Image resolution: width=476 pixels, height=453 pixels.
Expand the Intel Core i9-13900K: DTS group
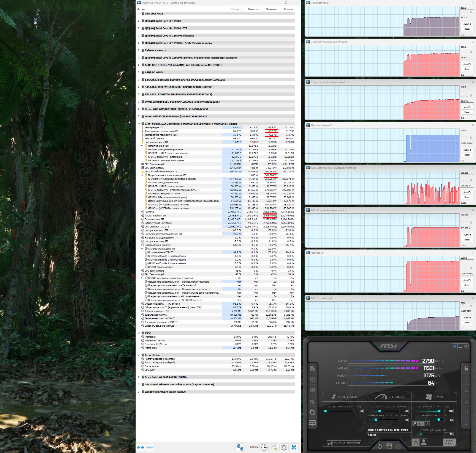tap(139, 28)
